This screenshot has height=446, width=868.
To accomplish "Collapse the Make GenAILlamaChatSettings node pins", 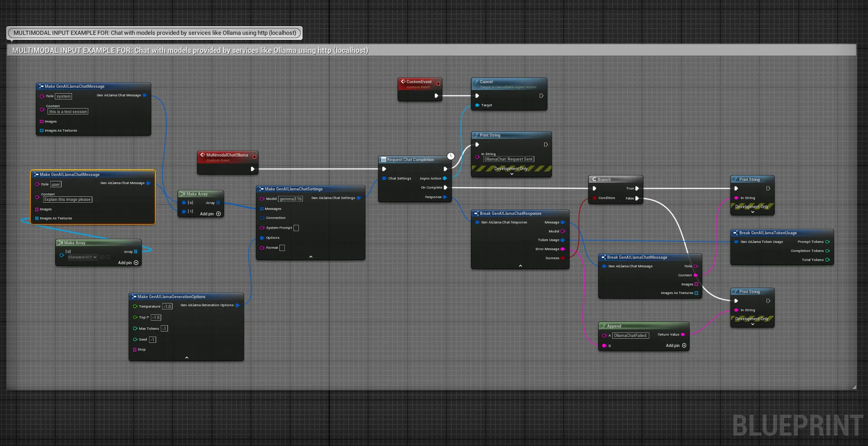I will click(x=311, y=257).
